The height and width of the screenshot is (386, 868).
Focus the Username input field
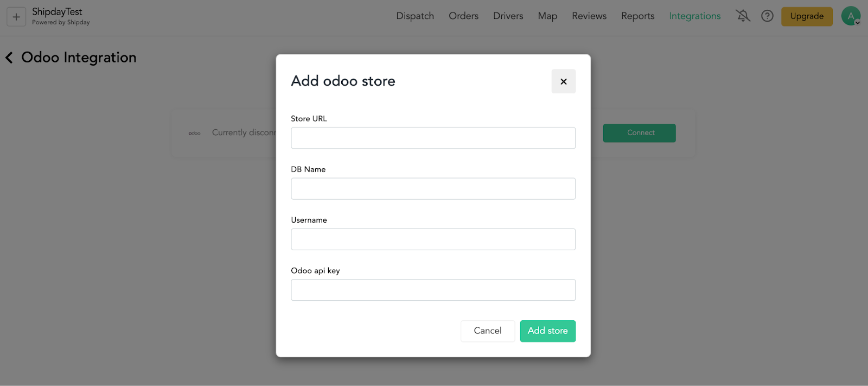[433, 239]
